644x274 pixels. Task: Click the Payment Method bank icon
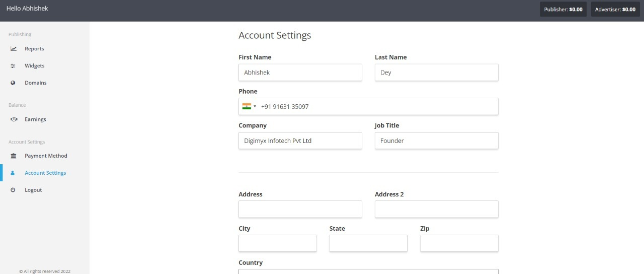tap(14, 156)
